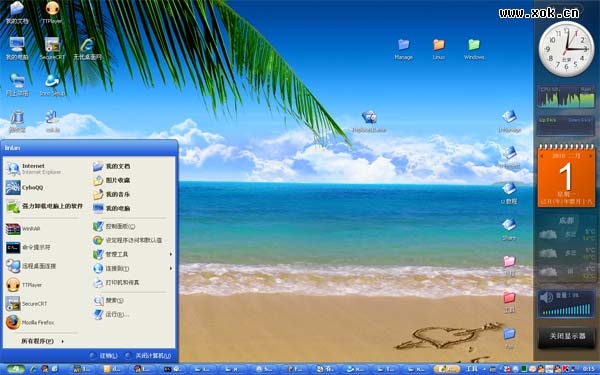The width and height of the screenshot is (600, 375).
Task: Open 远程桌面连接 remote desktop entry
Action: (31, 266)
